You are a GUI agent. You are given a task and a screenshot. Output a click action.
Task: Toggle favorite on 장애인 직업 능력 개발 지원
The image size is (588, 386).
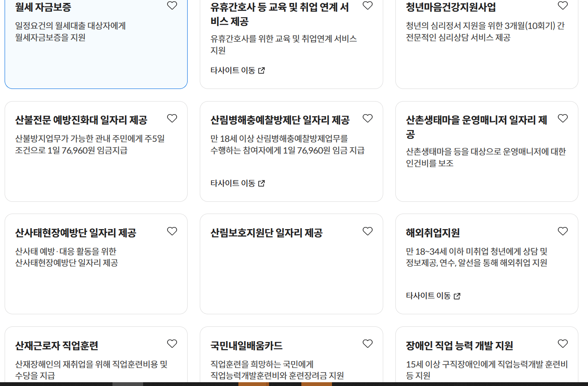tap(563, 343)
